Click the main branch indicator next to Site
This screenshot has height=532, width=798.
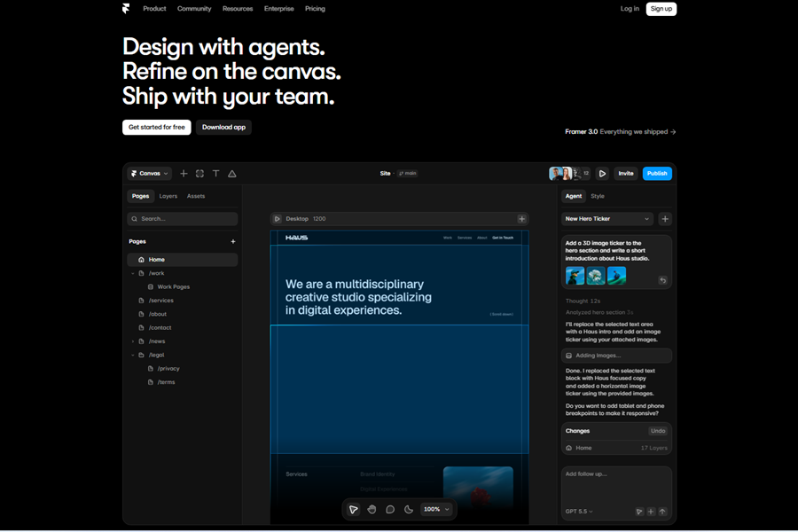[x=408, y=174]
